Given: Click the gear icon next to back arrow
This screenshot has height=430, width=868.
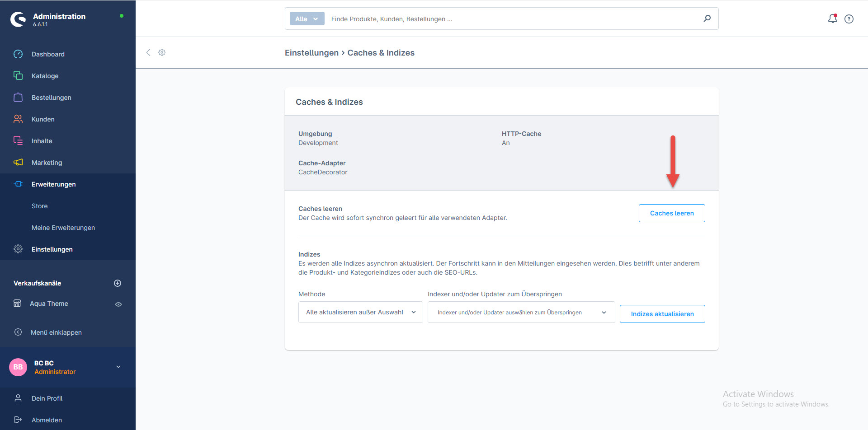Looking at the screenshot, I should point(162,52).
